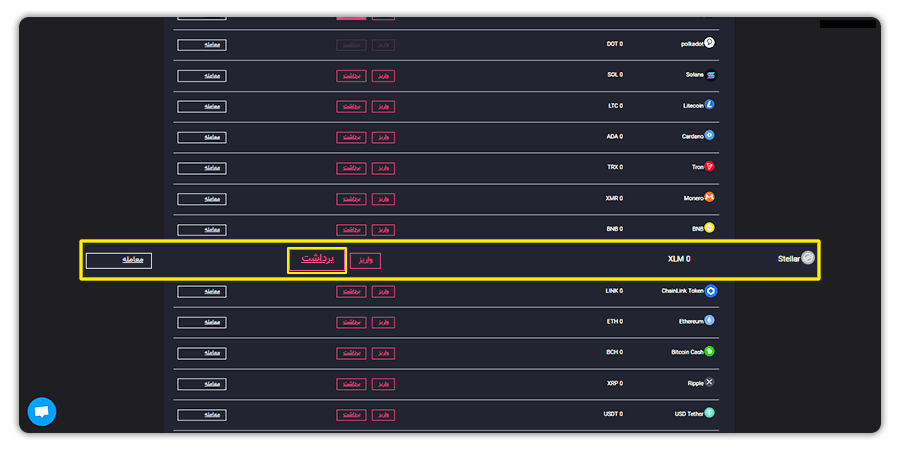Click the BNB coin icon

(x=709, y=228)
